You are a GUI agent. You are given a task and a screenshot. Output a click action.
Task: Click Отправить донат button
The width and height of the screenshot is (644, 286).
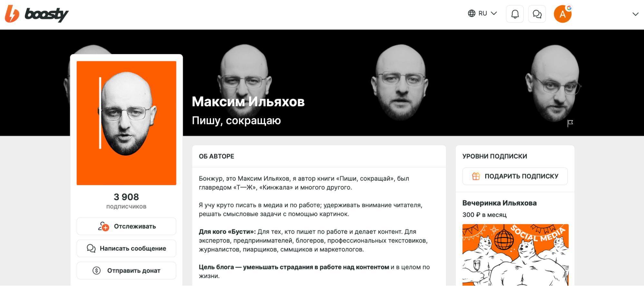pos(126,271)
